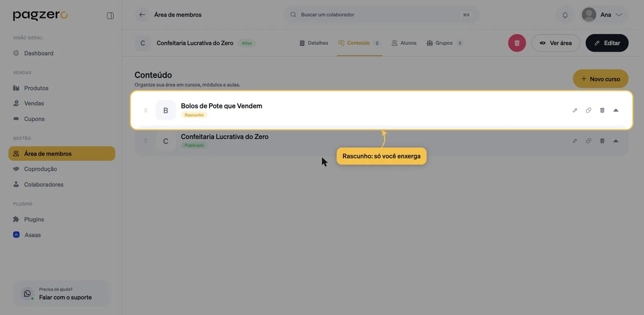This screenshot has width=644, height=315.
Task: Duplicate the Bolos de Pote que Vendem course
Action: click(x=589, y=110)
